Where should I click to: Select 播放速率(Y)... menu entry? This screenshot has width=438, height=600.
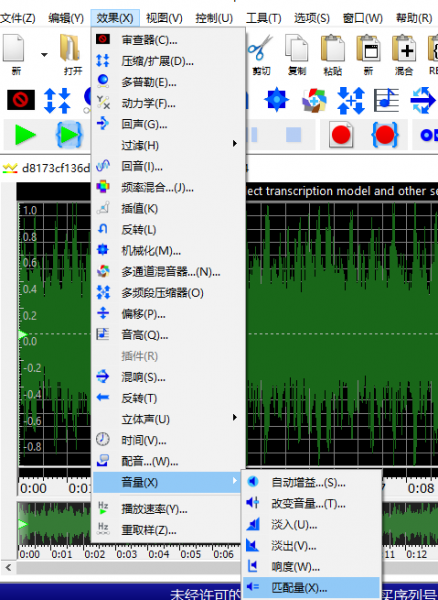tap(168, 509)
